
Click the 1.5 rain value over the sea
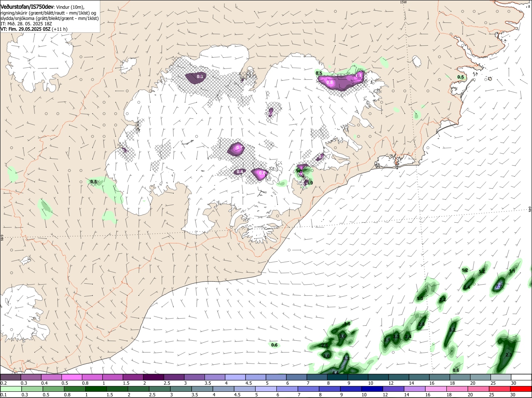point(347,324)
